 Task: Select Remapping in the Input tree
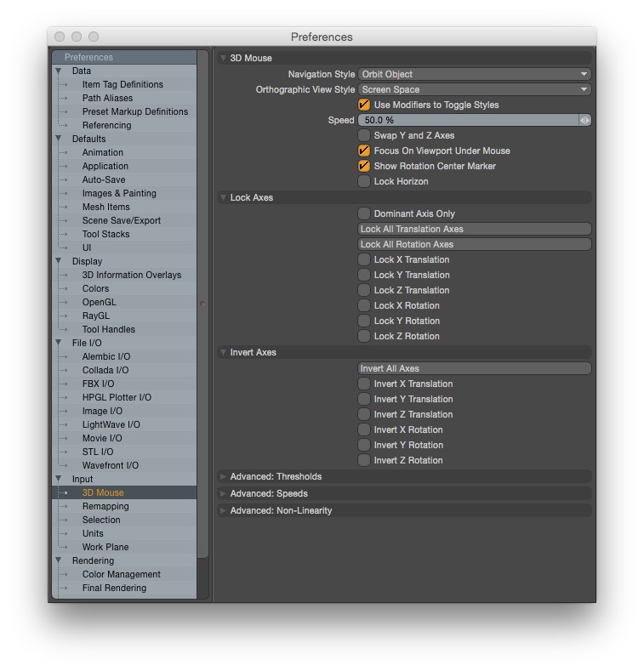pyautogui.click(x=105, y=506)
